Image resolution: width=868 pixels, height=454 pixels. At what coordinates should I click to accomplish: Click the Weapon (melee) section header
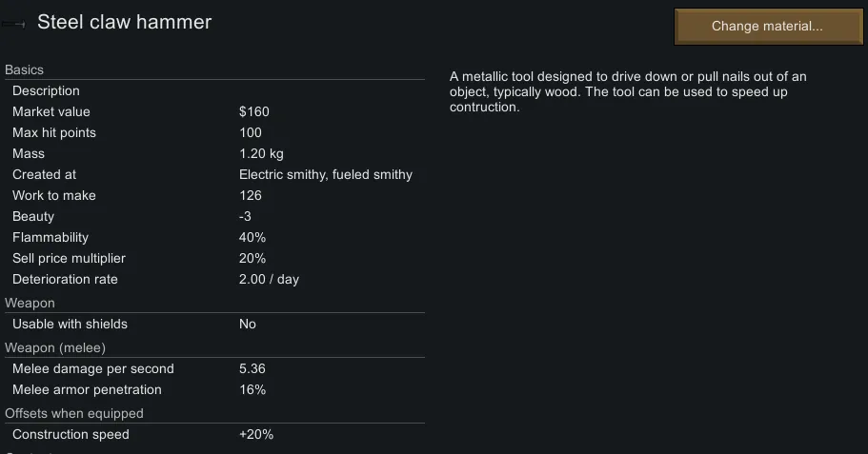tap(55, 347)
